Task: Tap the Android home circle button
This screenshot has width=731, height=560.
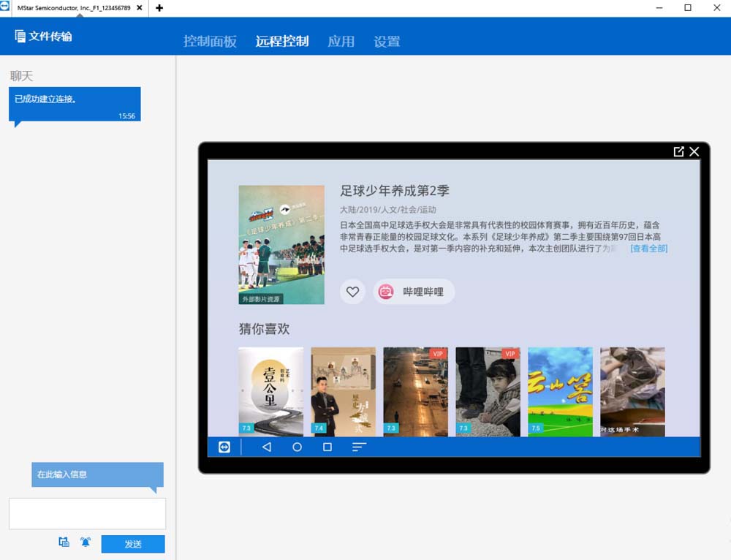Action: click(297, 447)
